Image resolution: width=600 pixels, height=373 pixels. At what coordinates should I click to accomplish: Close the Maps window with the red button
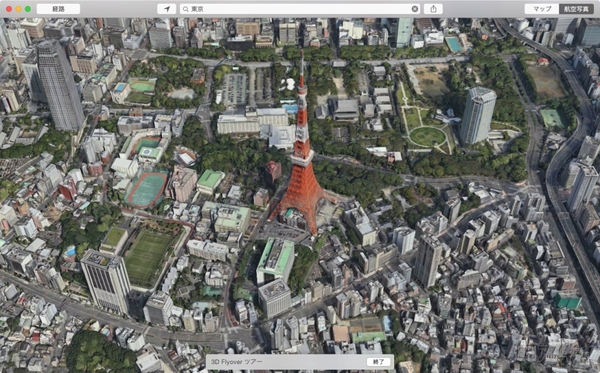coord(9,9)
